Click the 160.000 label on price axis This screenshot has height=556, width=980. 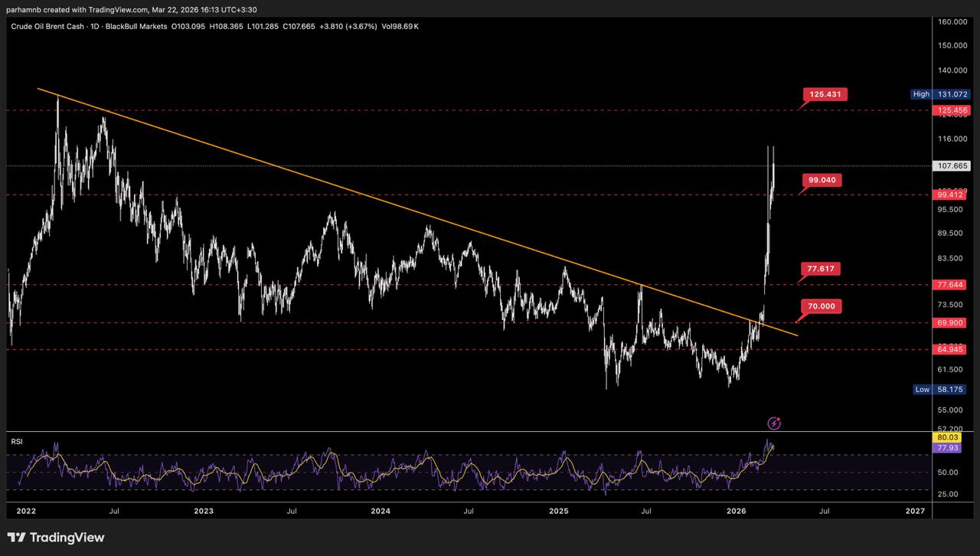[x=952, y=22]
